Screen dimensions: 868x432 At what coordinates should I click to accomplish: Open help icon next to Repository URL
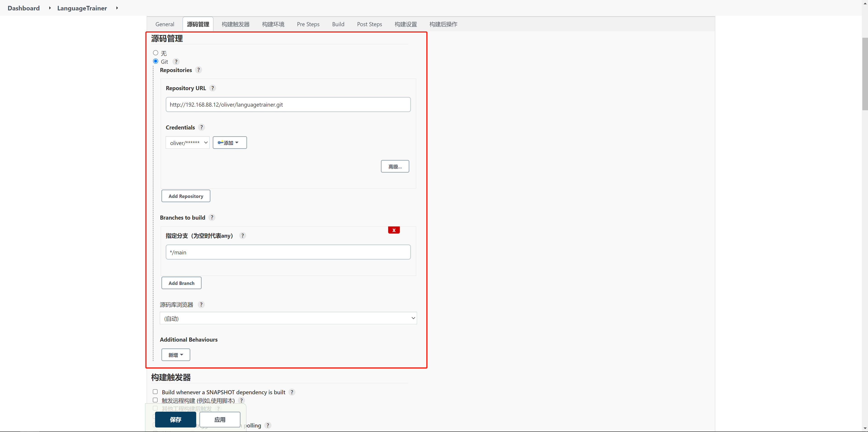[x=213, y=88]
